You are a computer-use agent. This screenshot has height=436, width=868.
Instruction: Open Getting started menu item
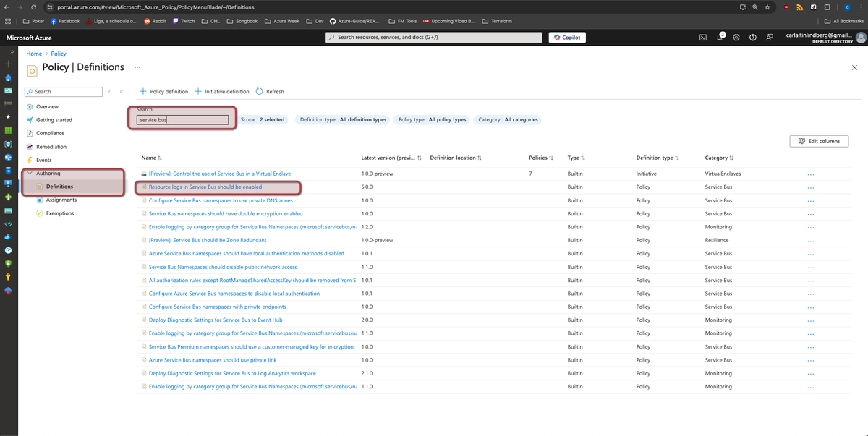[x=54, y=120]
